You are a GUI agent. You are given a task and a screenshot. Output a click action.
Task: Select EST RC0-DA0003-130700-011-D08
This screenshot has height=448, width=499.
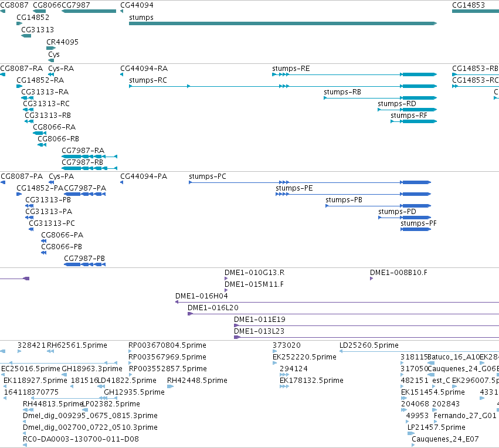(25, 445)
